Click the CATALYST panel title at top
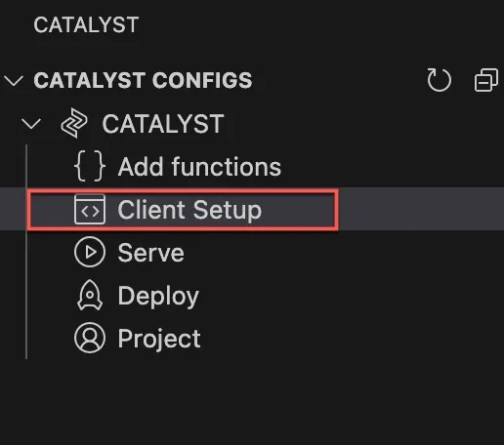 [x=86, y=25]
